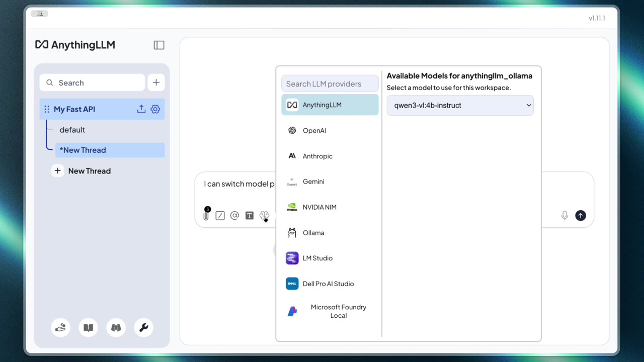Open the Discord community icon
The width and height of the screenshot is (644, 362).
point(116,327)
